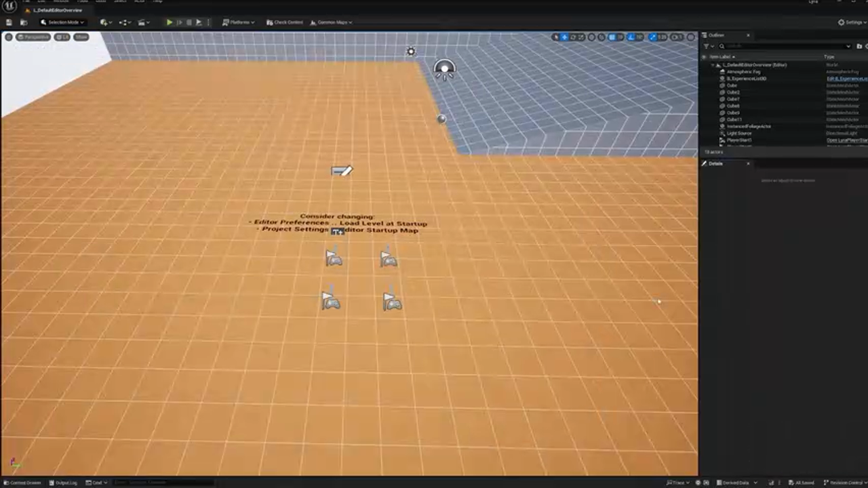This screenshot has width=868, height=488.
Task: Open the Common Maps dropdown
Action: click(332, 22)
